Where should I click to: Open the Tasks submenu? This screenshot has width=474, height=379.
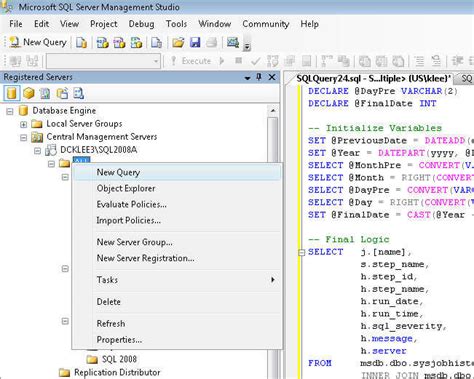click(x=177, y=280)
